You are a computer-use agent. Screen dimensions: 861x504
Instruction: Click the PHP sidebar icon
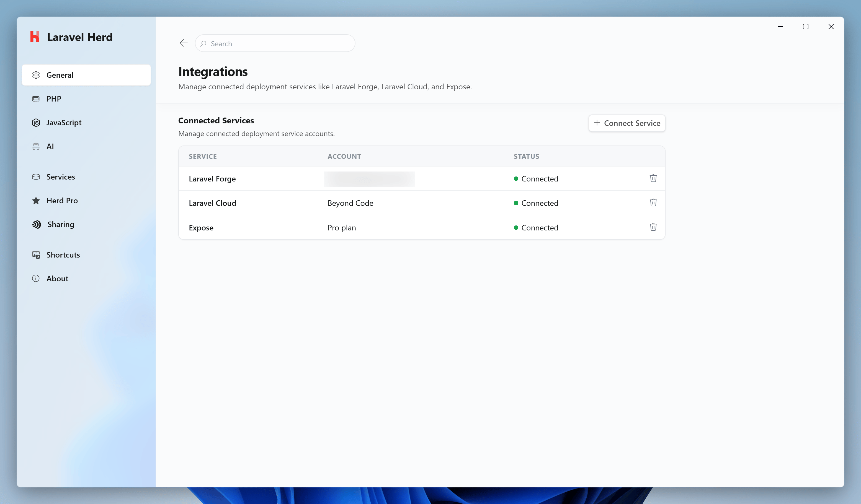click(36, 99)
